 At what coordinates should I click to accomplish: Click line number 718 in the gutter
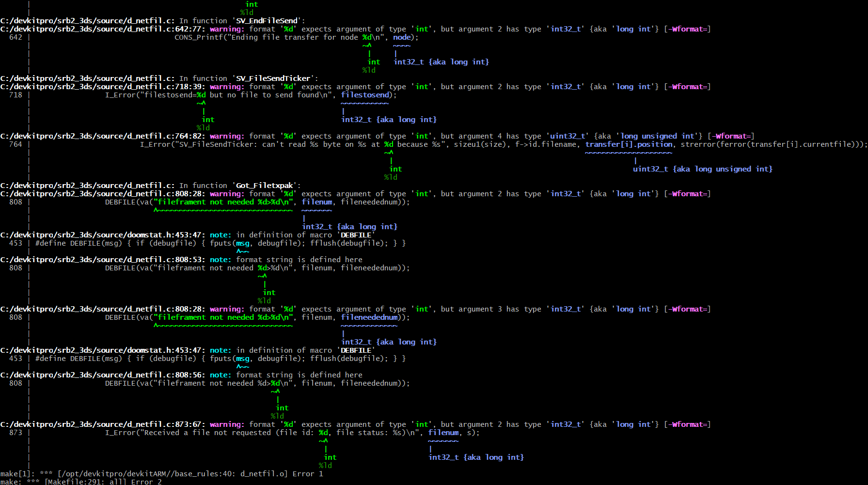[x=16, y=95]
